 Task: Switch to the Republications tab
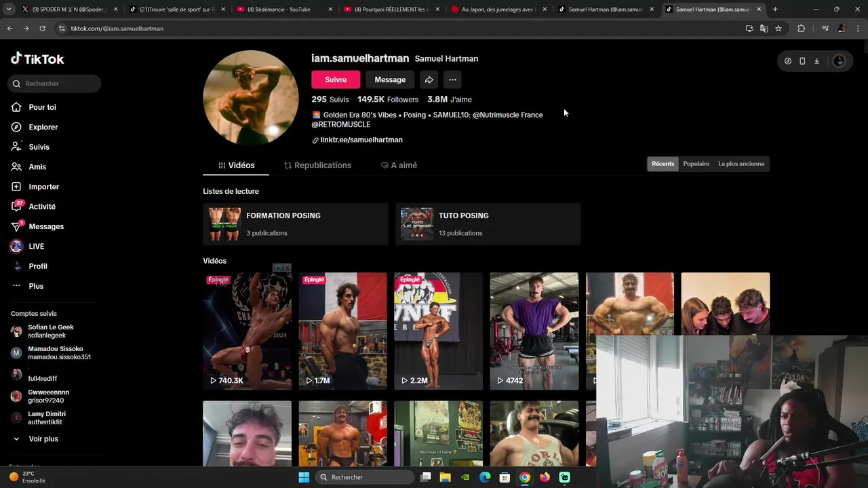click(317, 165)
